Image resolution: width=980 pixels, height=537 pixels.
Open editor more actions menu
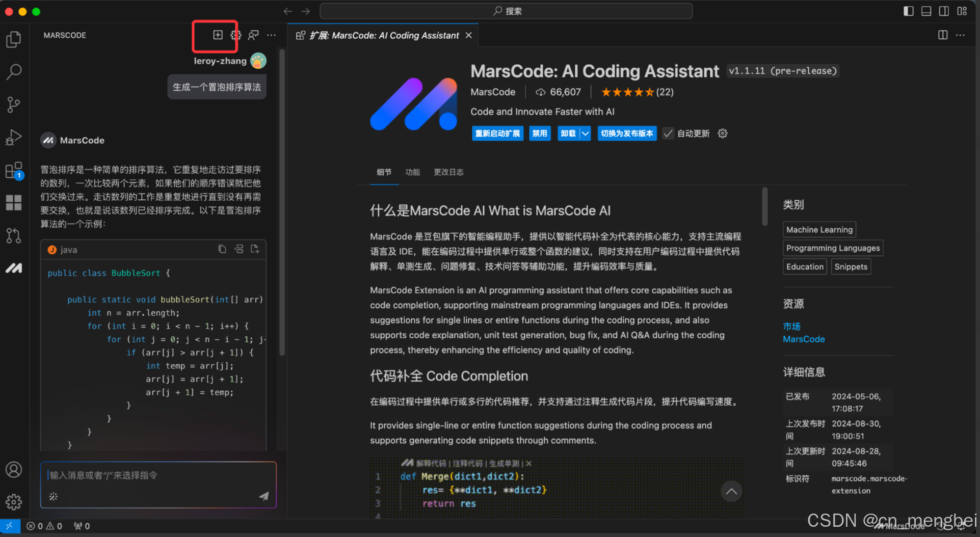point(960,35)
